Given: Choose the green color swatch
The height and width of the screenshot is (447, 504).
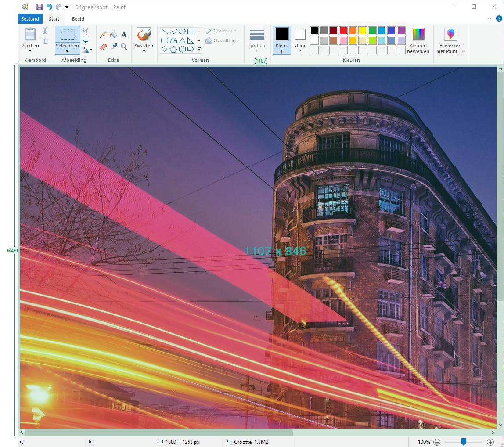Looking at the screenshot, I should coord(372,31).
